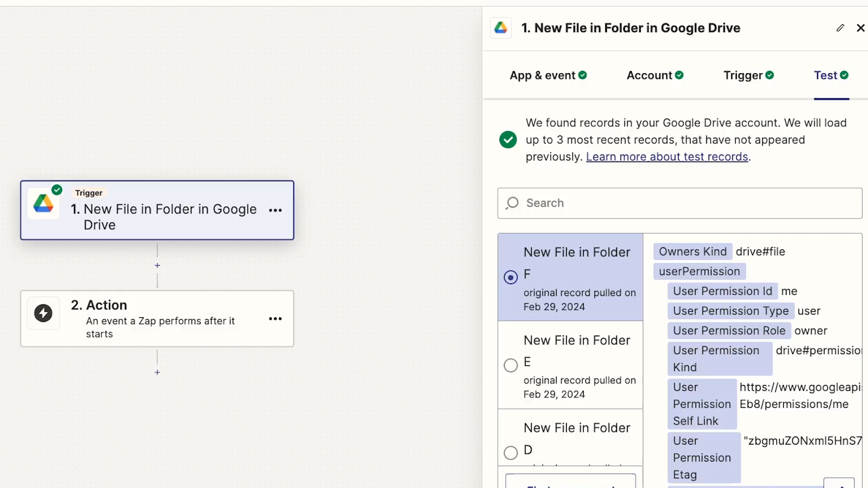Switch to the Test tab

[x=831, y=75]
